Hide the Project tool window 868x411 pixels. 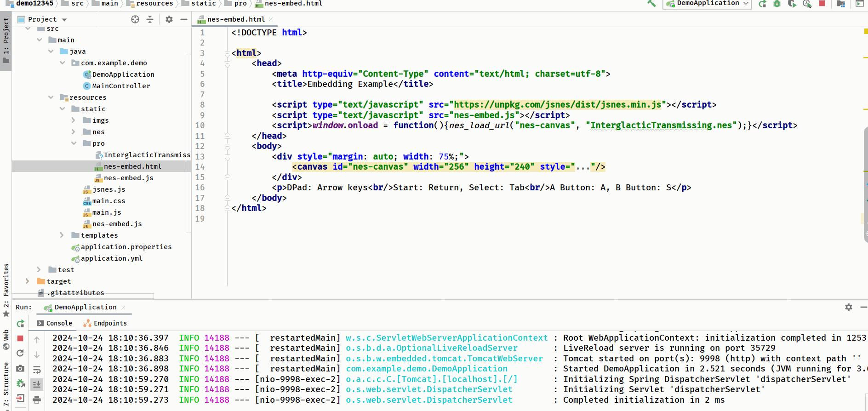(x=184, y=19)
